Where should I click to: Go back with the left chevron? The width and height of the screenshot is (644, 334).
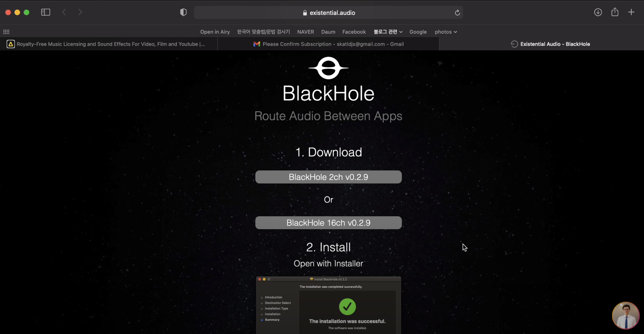point(64,12)
